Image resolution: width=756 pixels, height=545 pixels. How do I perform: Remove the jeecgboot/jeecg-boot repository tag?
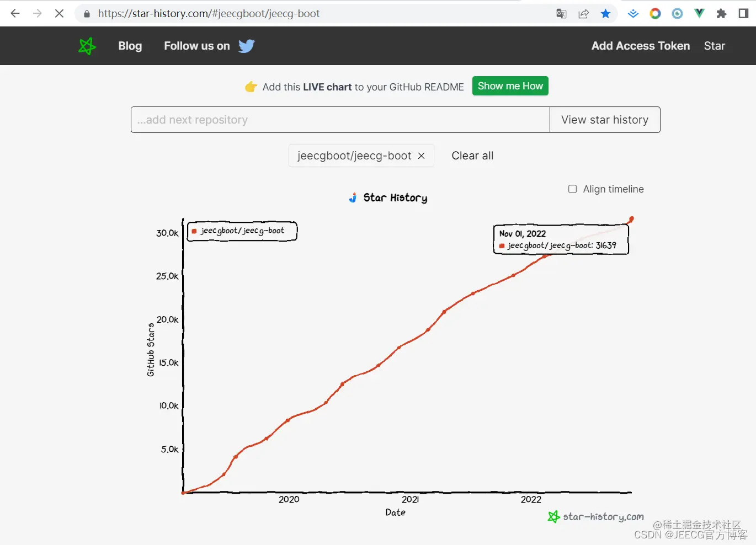[422, 156]
